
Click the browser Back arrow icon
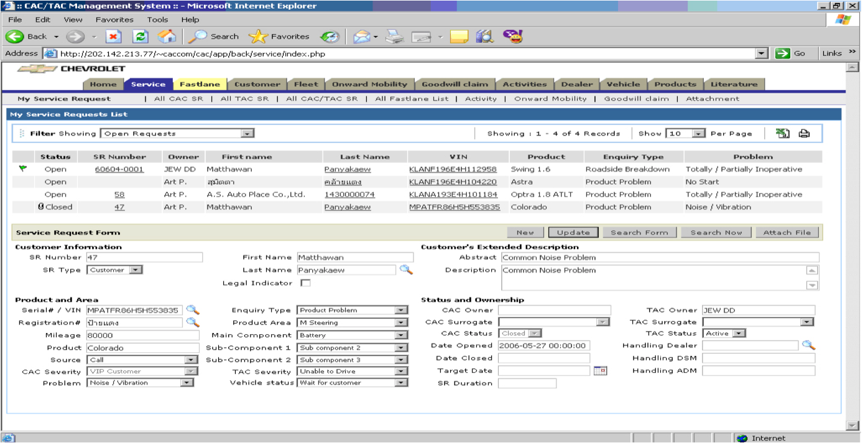click(15, 37)
